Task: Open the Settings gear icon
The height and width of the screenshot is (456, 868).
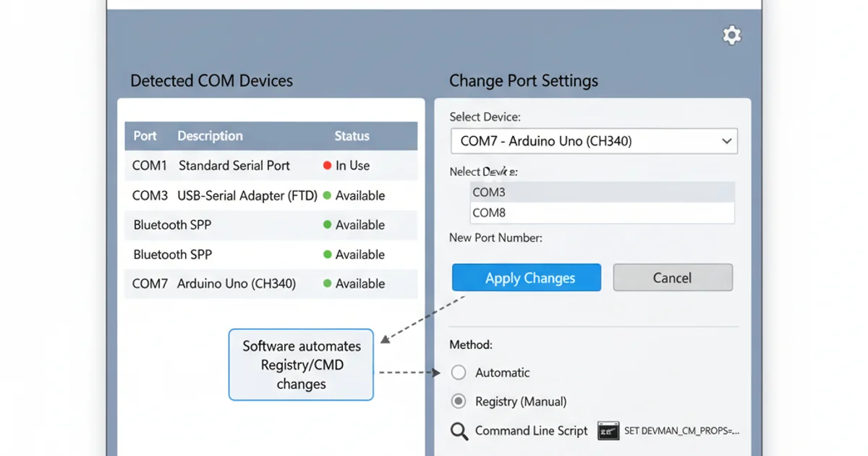Action: (731, 35)
